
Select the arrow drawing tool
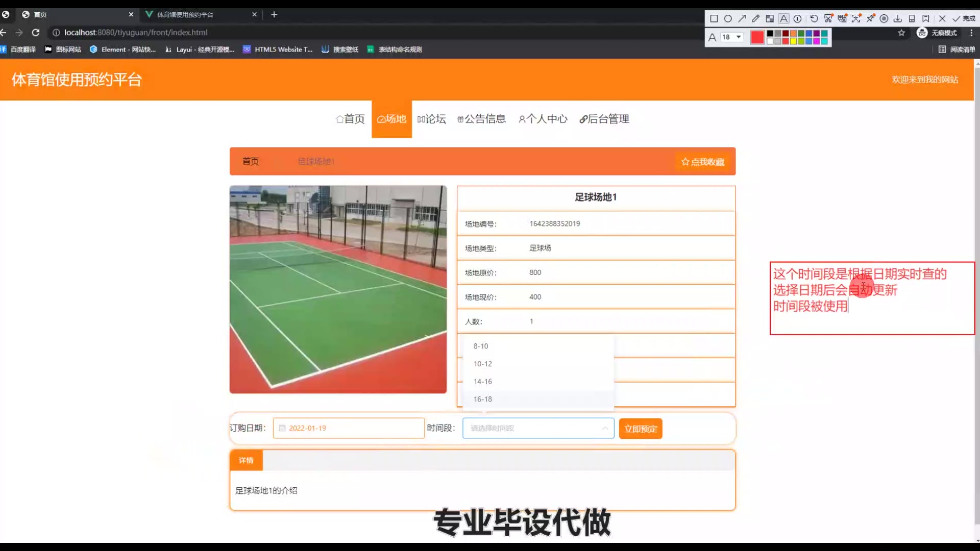(742, 19)
